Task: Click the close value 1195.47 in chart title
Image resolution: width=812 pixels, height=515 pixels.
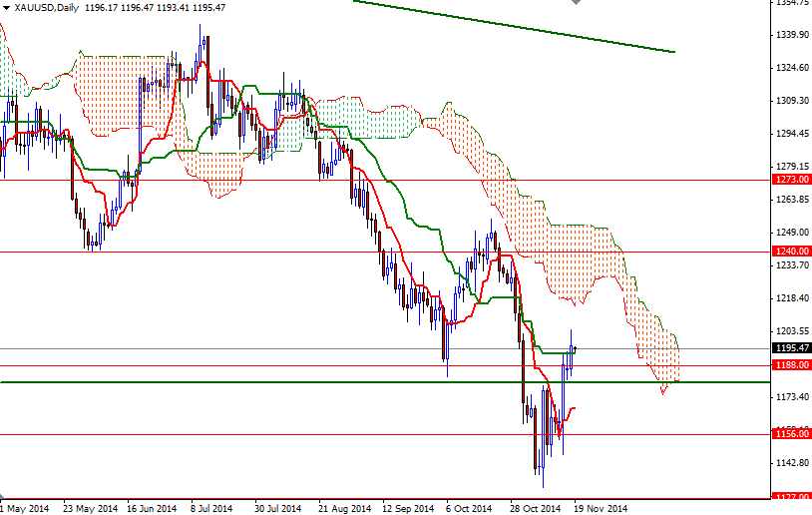Action: tap(208, 8)
